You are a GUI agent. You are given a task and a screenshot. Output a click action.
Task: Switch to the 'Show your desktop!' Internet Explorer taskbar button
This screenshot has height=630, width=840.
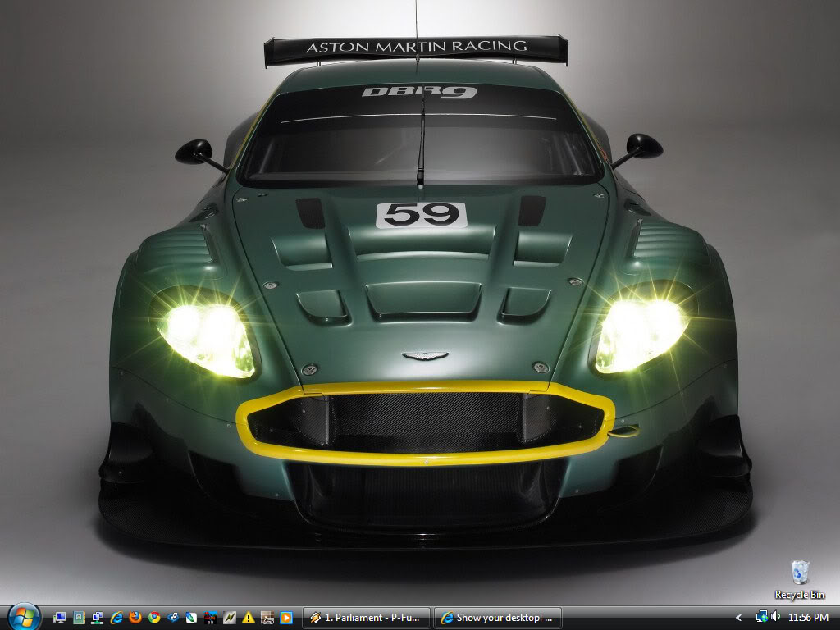point(497,618)
